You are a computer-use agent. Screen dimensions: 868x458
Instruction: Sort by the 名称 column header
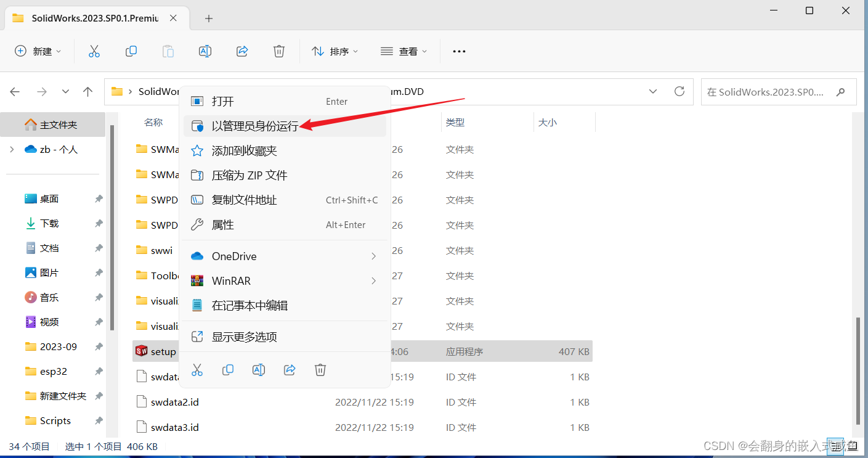[153, 123]
